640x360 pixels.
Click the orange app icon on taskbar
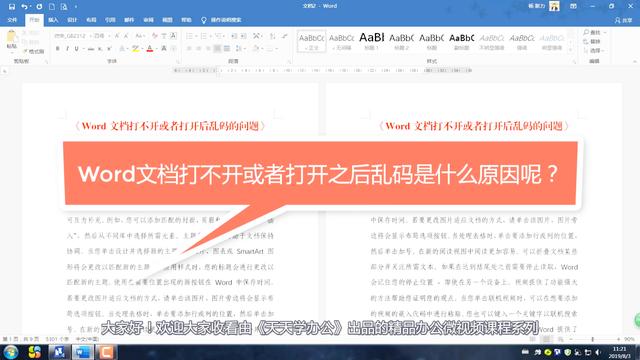(x=106, y=352)
